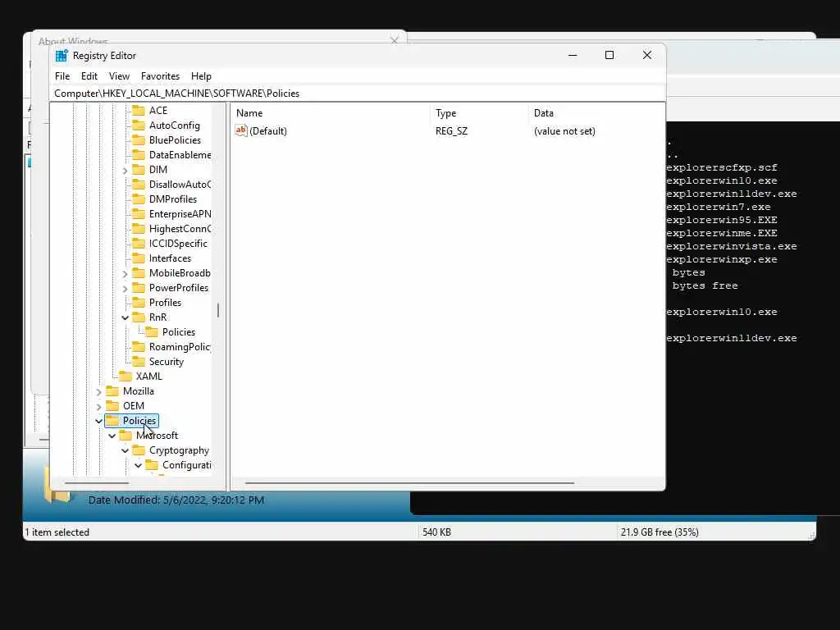This screenshot has width=840, height=630.
Task: Select the ICCIDSpecific folder icon
Action: [139, 243]
